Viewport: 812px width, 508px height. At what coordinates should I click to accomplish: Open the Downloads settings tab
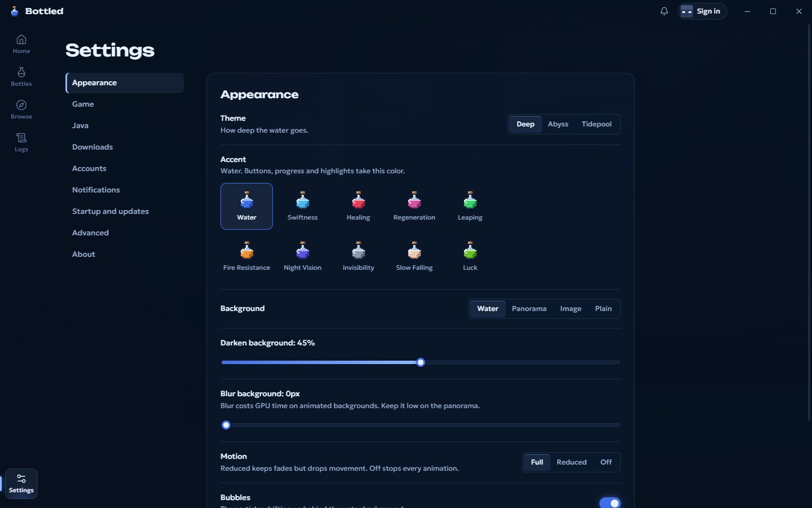pos(125,147)
